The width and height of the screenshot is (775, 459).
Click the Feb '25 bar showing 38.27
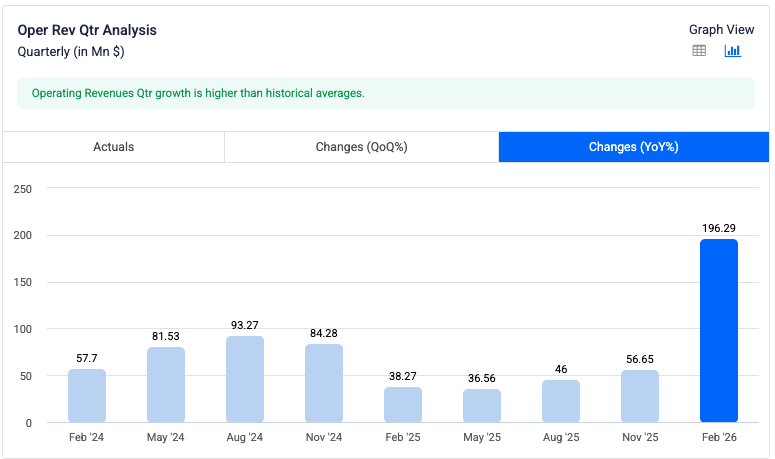pyautogui.click(x=403, y=405)
